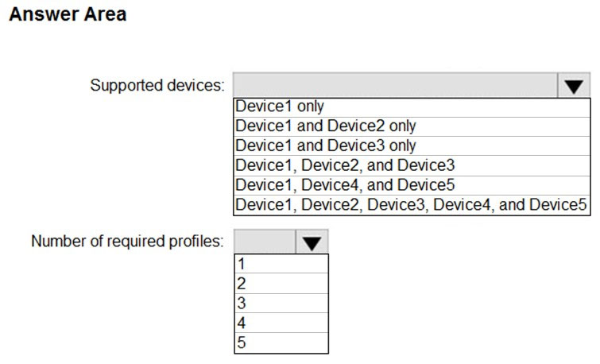Click the 'Number of required profiles:' label
This screenshot has width=600, height=364.
click(127, 242)
